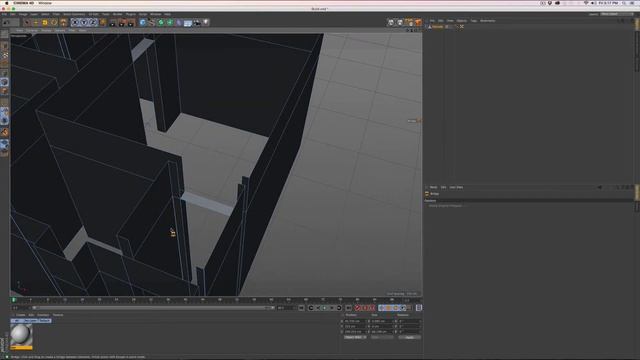
Task: Click the Rotation H input field
Action: point(409,321)
